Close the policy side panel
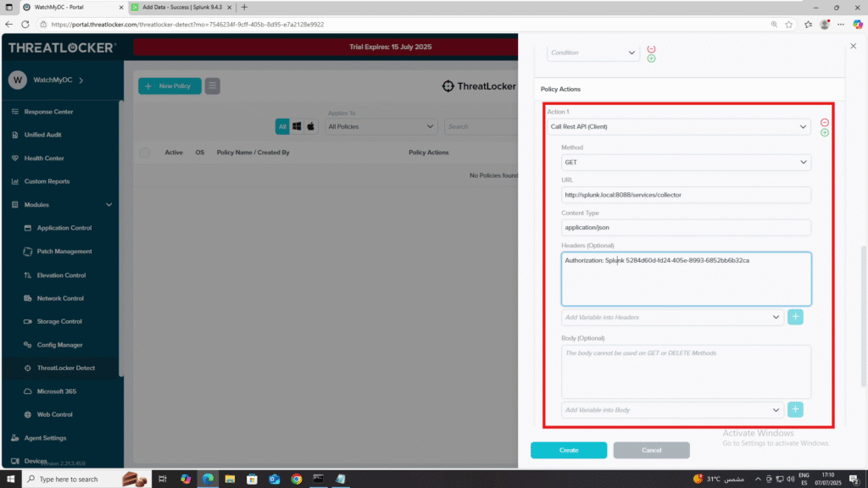Image resolution: width=868 pixels, height=488 pixels. point(853,46)
